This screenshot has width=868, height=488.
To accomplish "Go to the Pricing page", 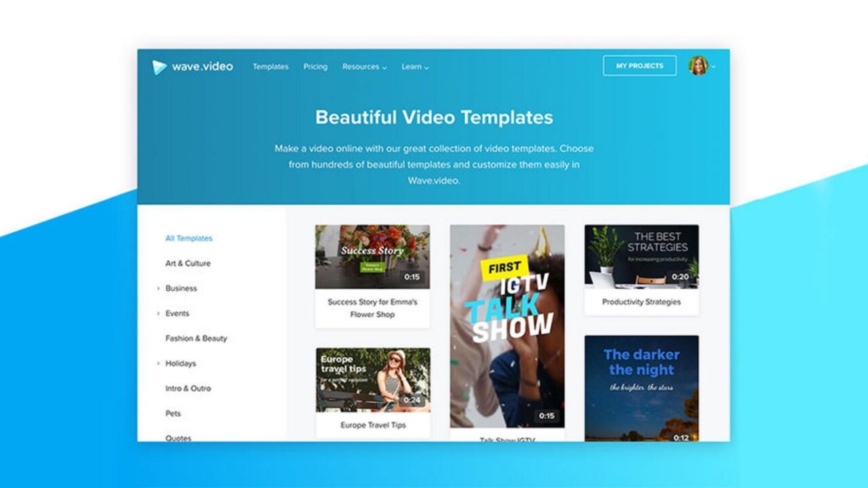I will tap(315, 66).
